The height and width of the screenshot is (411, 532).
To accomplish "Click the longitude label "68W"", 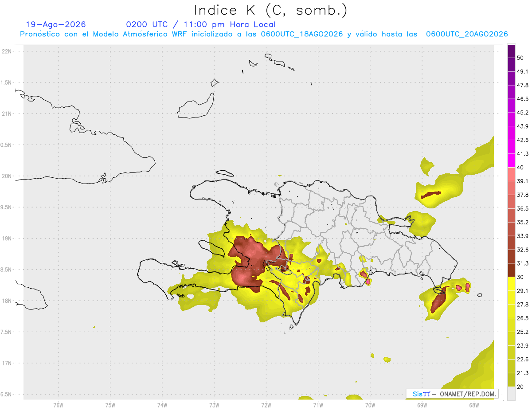I will coord(473,406).
